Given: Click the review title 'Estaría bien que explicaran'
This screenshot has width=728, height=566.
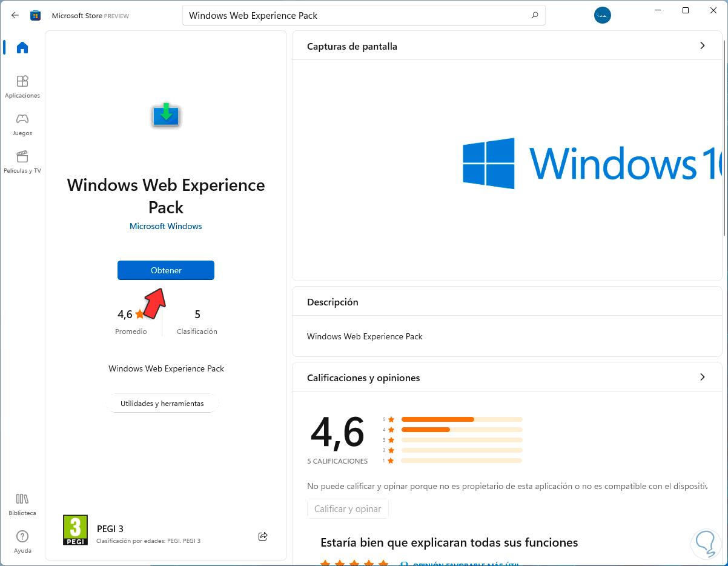Looking at the screenshot, I should (449, 542).
